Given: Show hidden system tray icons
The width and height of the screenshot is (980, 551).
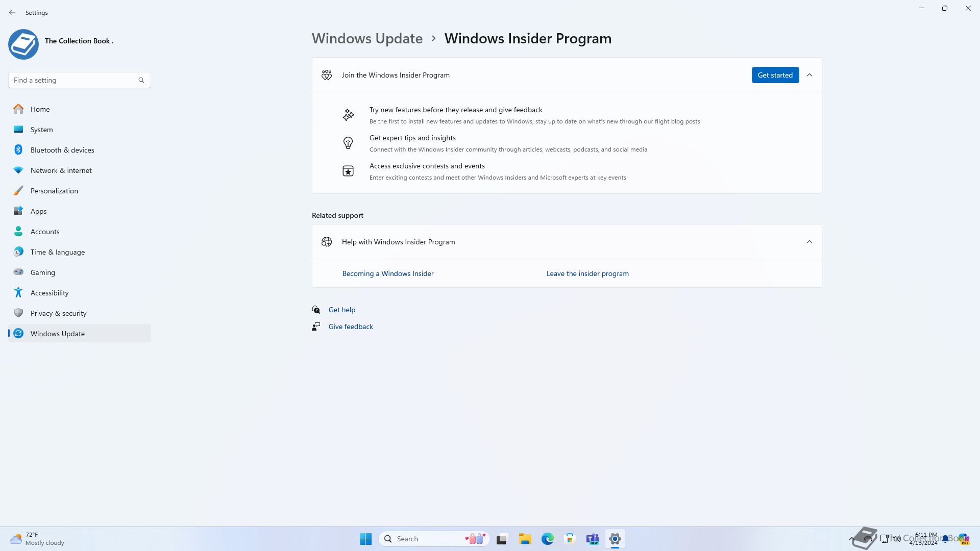Looking at the screenshot, I should (851, 539).
